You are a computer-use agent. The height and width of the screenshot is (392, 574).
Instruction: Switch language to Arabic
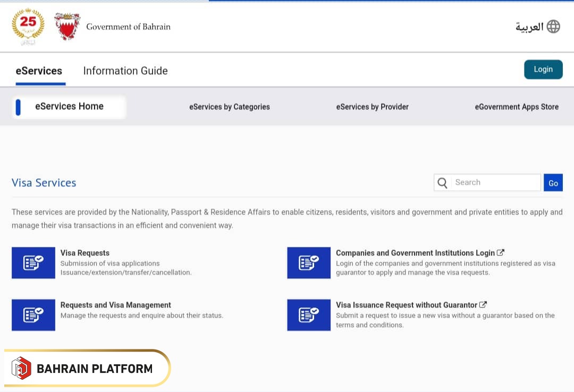tap(529, 27)
